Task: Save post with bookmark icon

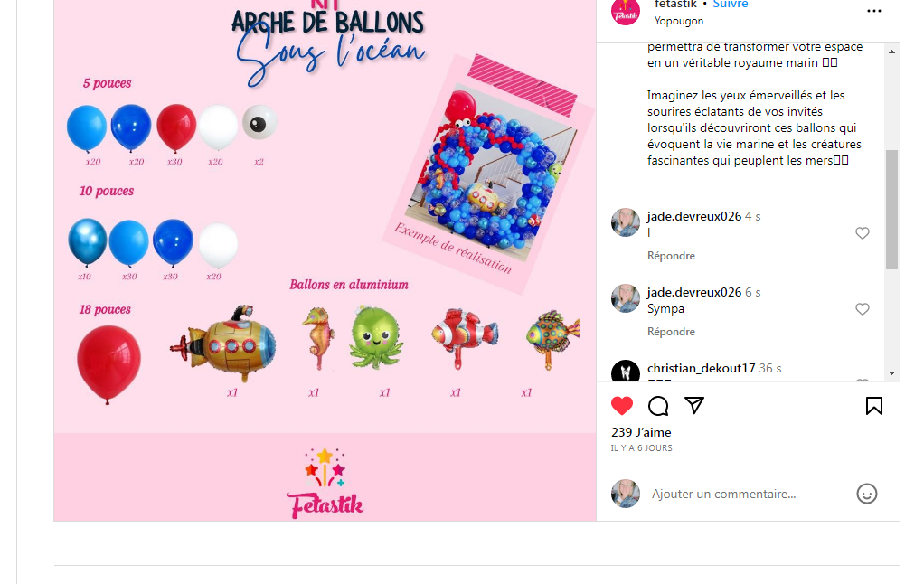Action: coord(874,405)
